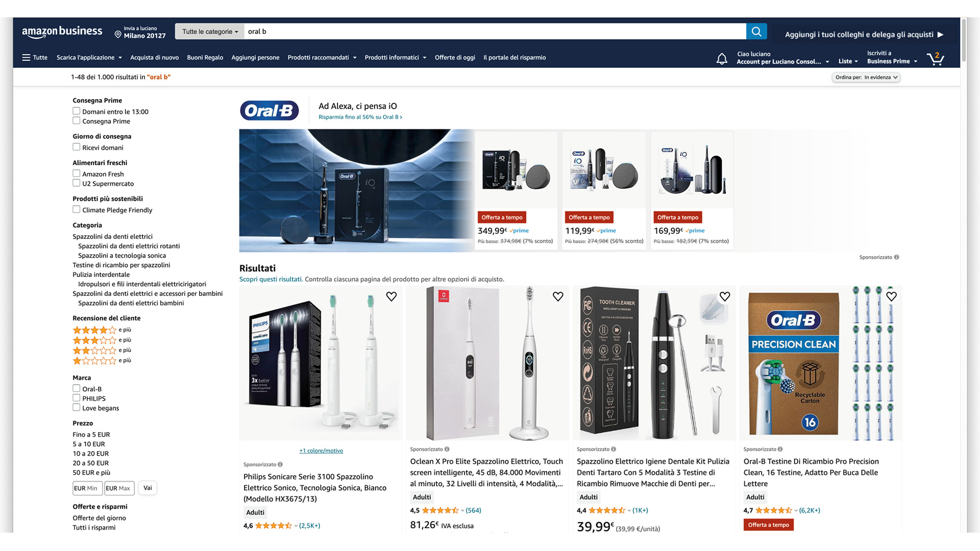Image resolution: width=980 pixels, height=551 pixels.
Task: Open the Tutte hamburger menu
Action: click(x=35, y=58)
